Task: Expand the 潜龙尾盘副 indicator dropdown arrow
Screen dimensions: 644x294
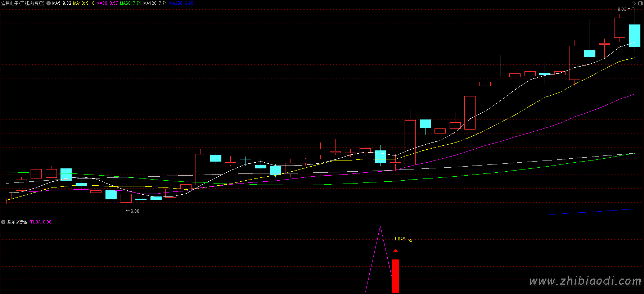Action: 3,222
